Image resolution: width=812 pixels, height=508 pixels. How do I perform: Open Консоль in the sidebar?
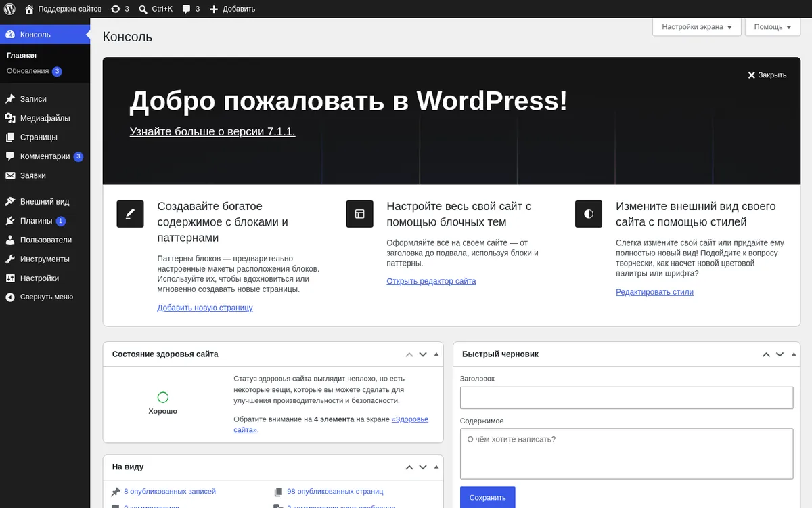coord(45,35)
